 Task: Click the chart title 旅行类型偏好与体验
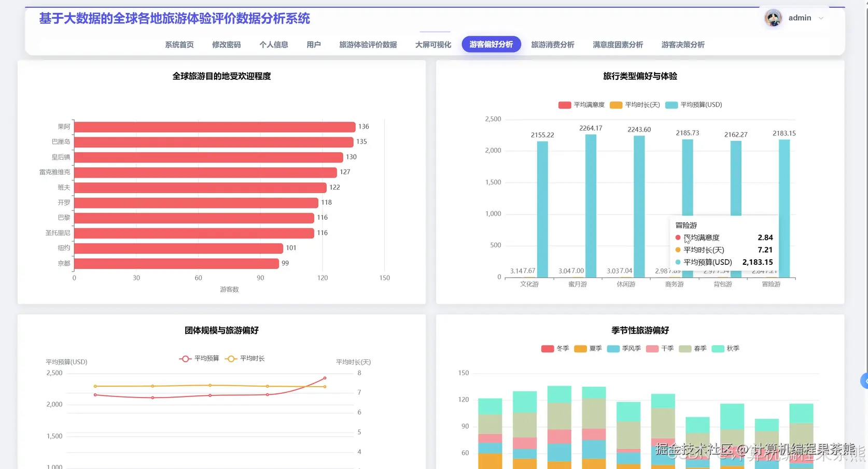pos(640,76)
